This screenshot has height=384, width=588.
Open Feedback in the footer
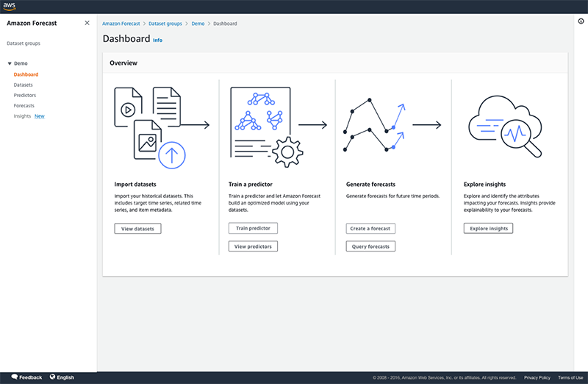point(30,377)
